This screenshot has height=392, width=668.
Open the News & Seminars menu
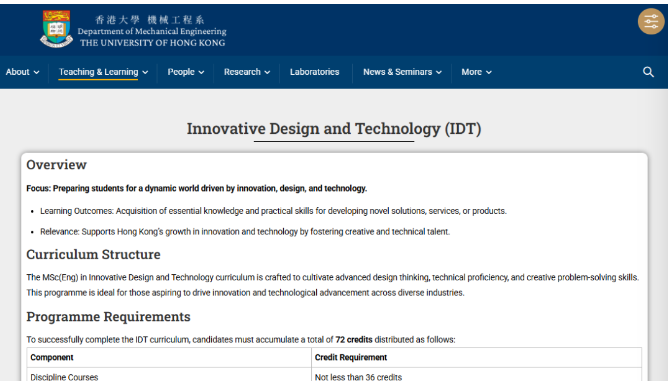(397, 72)
